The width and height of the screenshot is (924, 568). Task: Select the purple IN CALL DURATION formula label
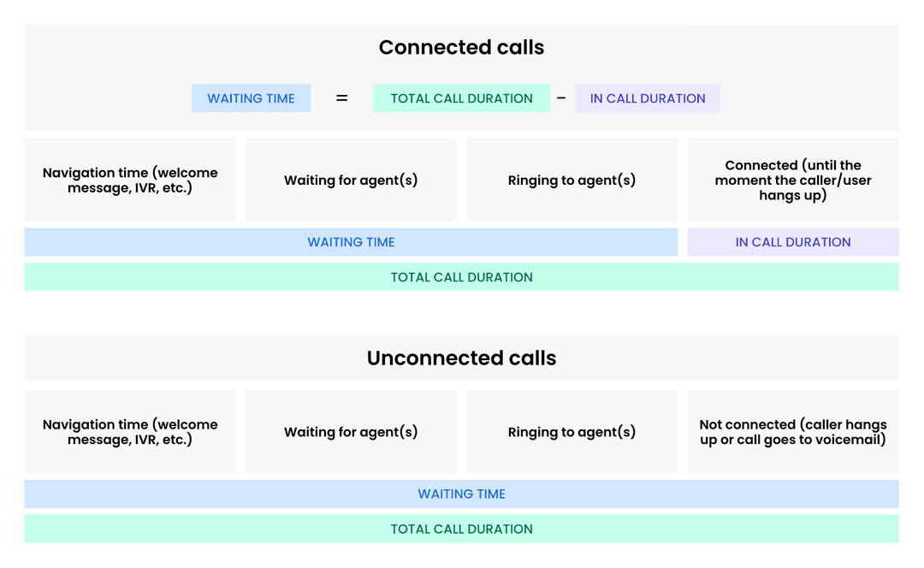pos(648,98)
